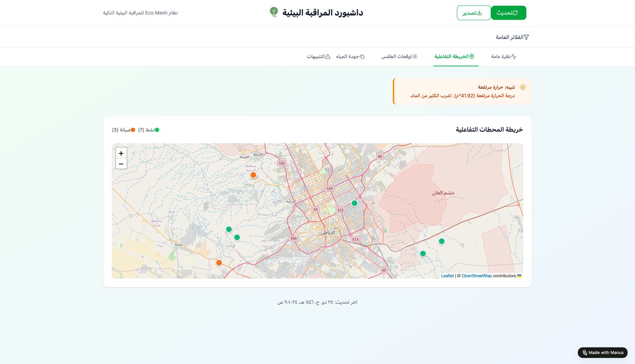Open the جودة المياه water quality tab
Image resolution: width=635 pixels, height=364 pixels.
(x=350, y=56)
